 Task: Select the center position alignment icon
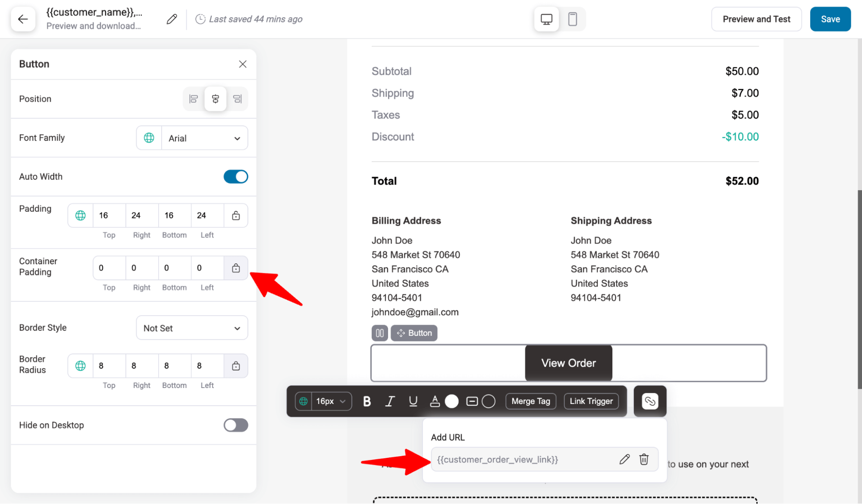pos(215,99)
